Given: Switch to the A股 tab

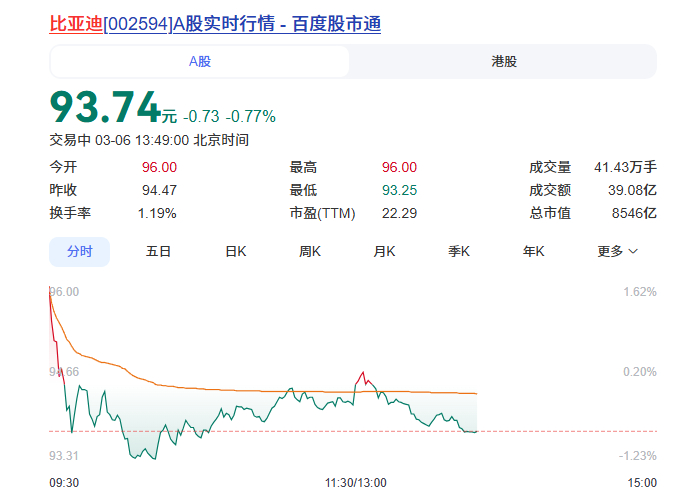Looking at the screenshot, I should (200, 61).
